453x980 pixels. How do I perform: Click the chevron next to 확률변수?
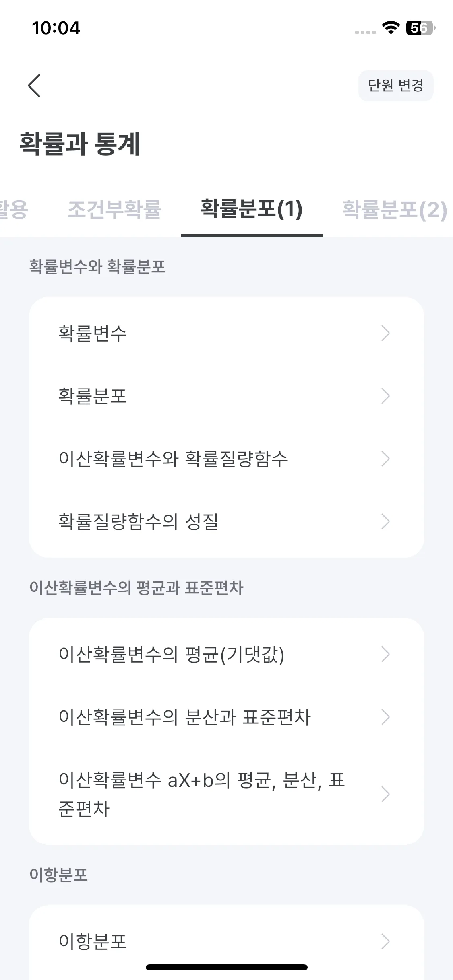click(385, 334)
